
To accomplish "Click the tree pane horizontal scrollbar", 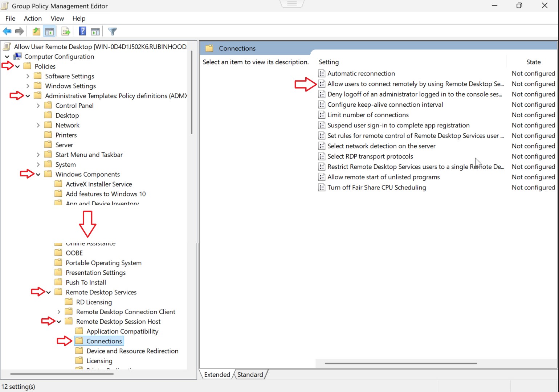I will (62, 373).
